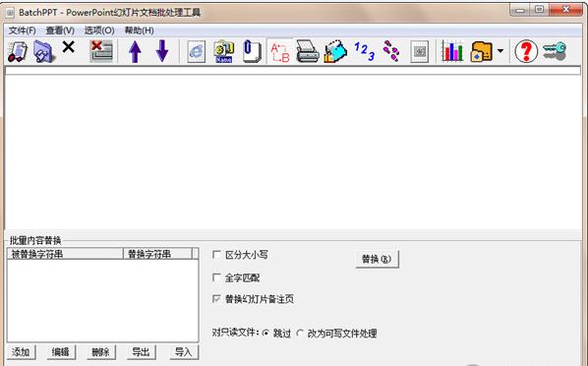Viewport: 588px width, 366px height.
Task: Click the blue shape with dashed outline icon
Action: [335, 51]
